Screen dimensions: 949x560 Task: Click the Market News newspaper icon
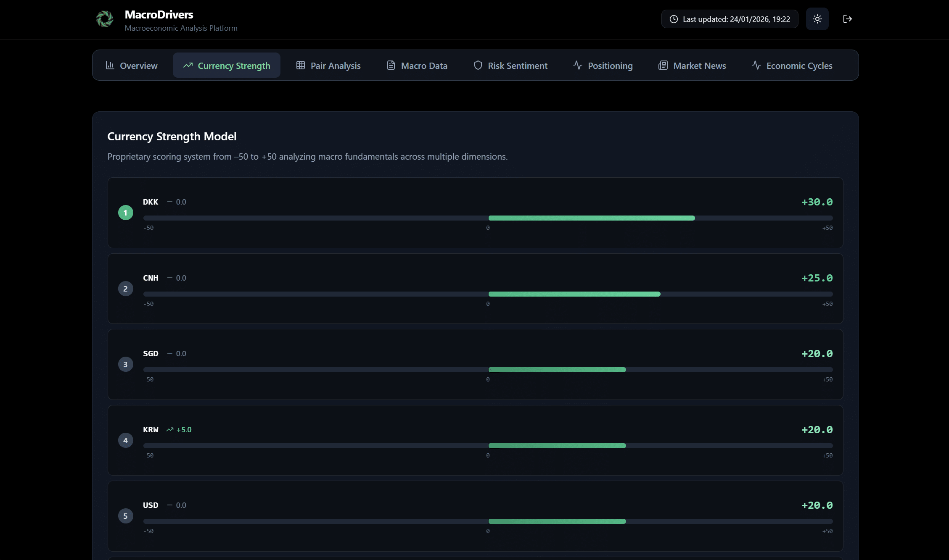pyautogui.click(x=663, y=65)
